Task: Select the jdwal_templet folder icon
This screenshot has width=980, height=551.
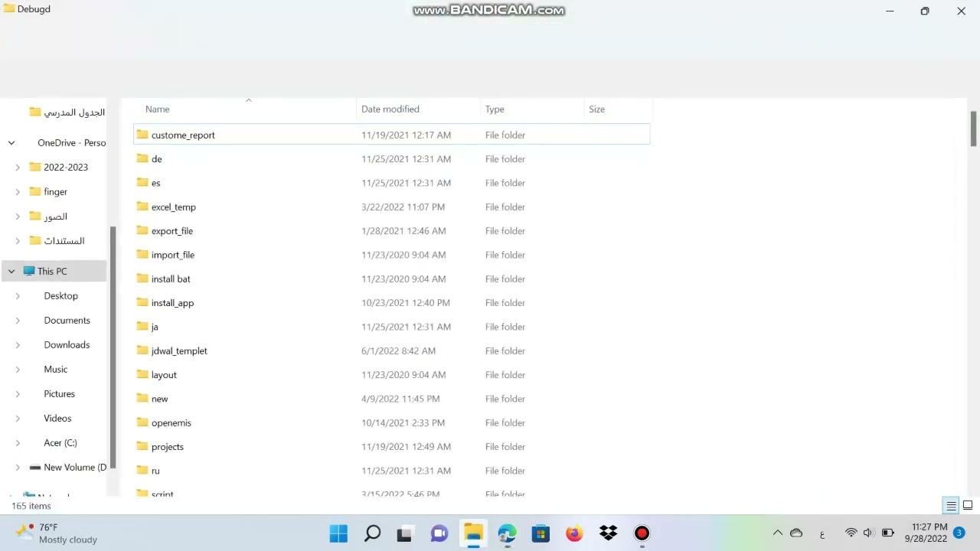Action: coord(142,350)
